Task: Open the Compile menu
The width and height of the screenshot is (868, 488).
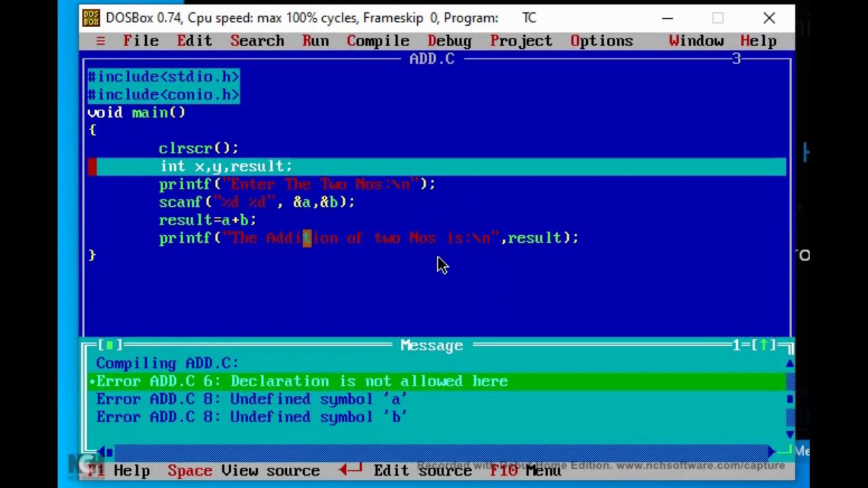Action: click(378, 41)
